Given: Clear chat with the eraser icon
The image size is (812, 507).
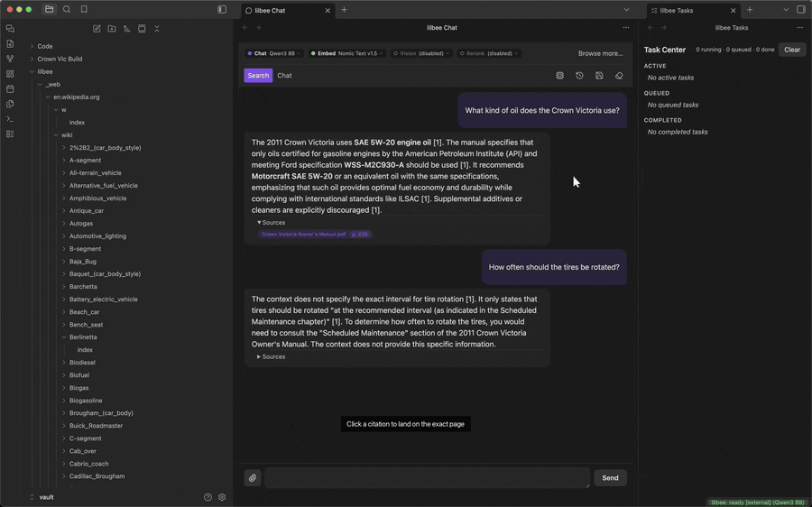Looking at the screenshot, I should tap(619, 76).
